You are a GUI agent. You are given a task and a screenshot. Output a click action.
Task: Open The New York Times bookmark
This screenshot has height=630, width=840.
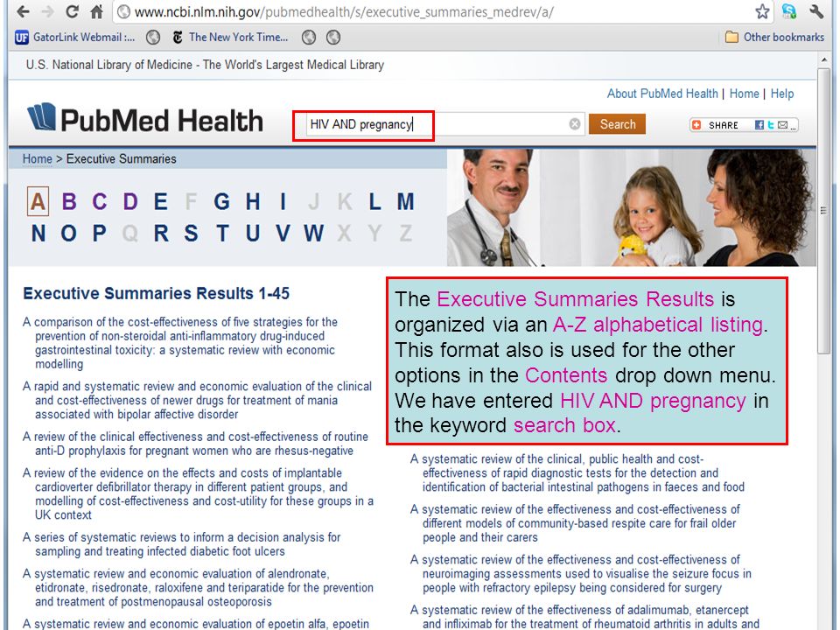[230, 37]
